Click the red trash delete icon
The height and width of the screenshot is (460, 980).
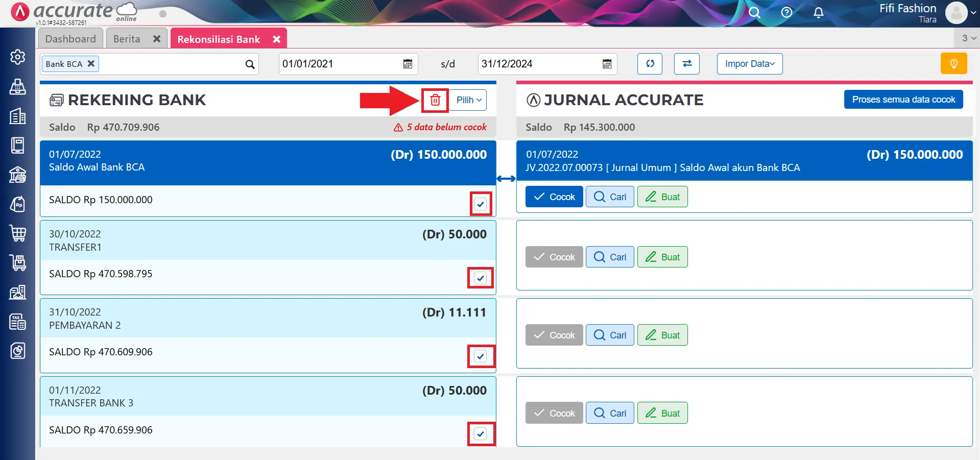click(x=435, y=100)
